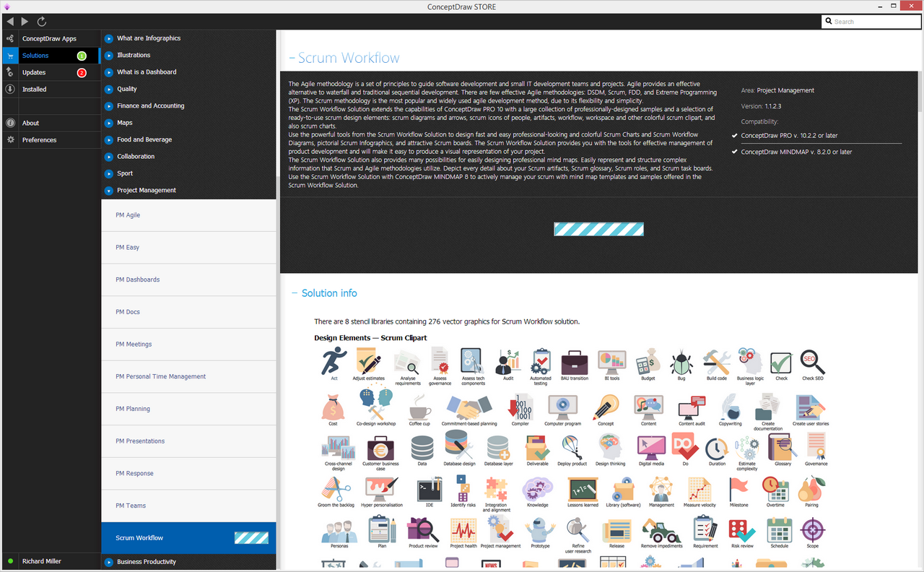Viewport: 924px width, 572px height.
Task: Open the PM Teams solution
Action: pos(189,506)
